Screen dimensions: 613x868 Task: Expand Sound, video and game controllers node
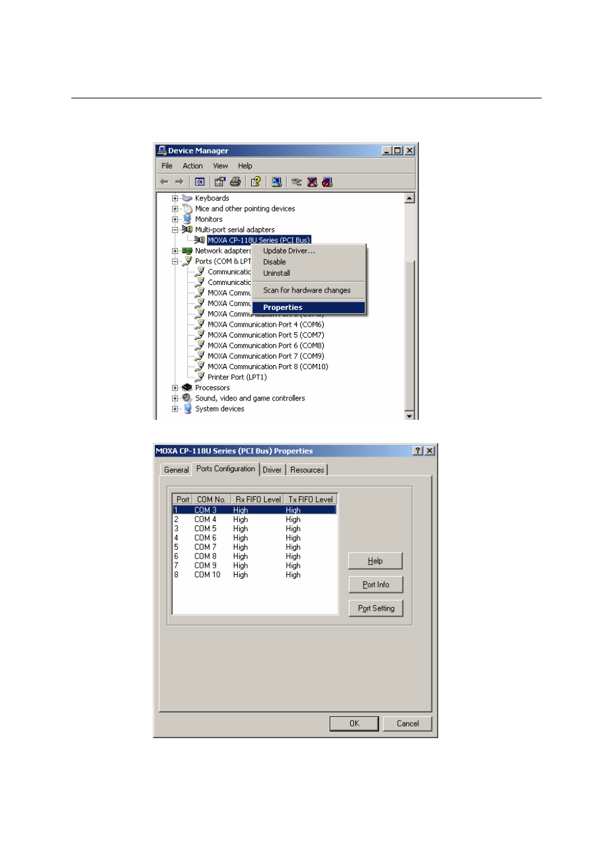click(x=175, y=398)
